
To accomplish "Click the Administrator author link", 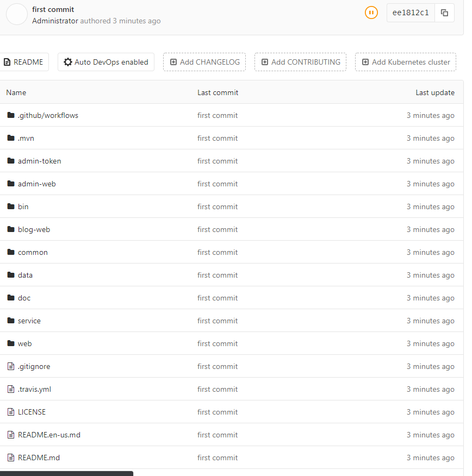I will [x=55, y=21].
